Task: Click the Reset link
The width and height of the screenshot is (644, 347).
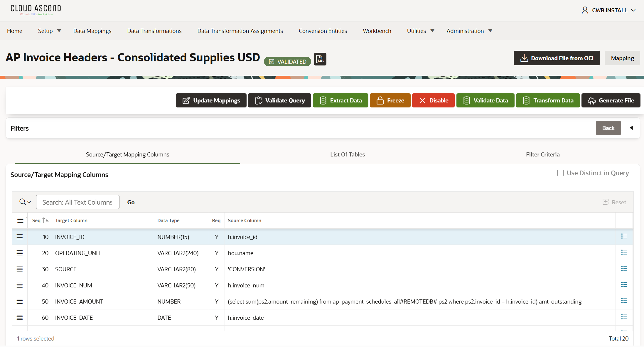Action: pyautogui.click(x=614, y=202)
